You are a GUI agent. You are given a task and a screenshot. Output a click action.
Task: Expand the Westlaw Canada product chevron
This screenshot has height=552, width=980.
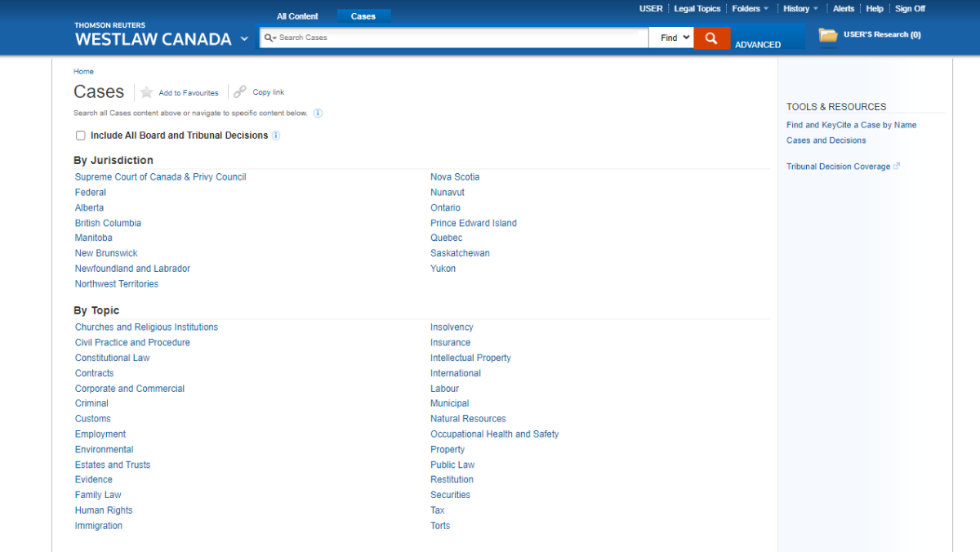(x=243, y=38)
